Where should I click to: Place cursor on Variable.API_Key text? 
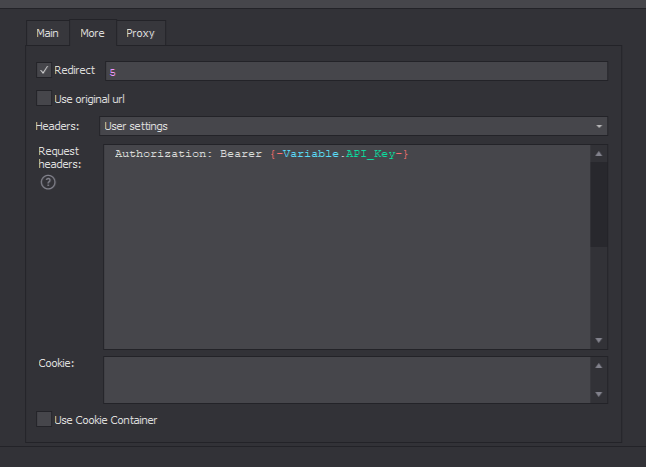pyautogui.click(x=340, y=154)
